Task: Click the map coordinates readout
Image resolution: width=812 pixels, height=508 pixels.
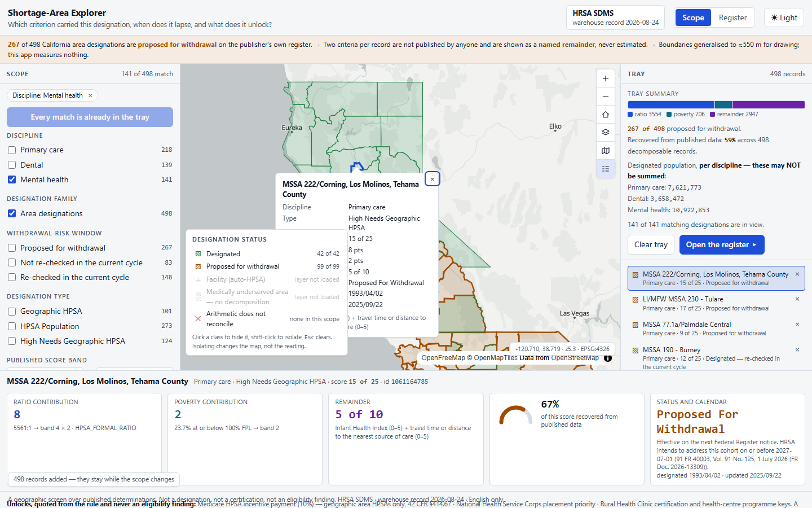Action: tap(562, 349)
